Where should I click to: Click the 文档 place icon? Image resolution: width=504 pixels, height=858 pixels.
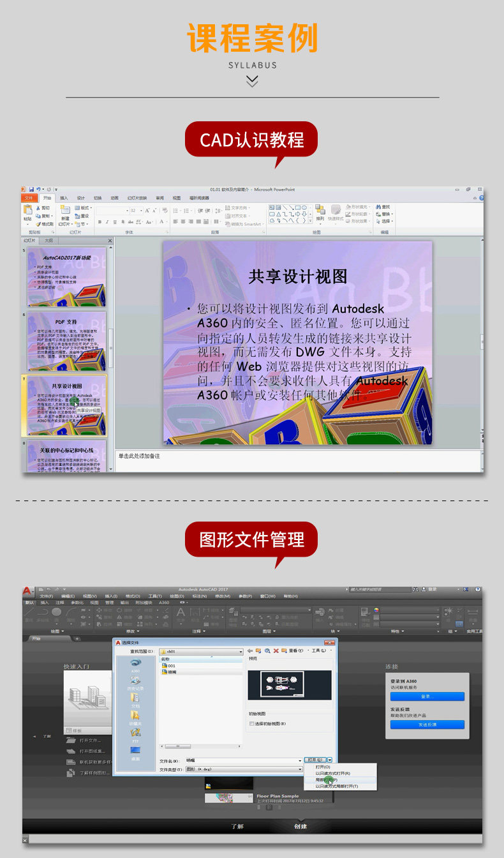pyautogui.click(x=135, y=701)
